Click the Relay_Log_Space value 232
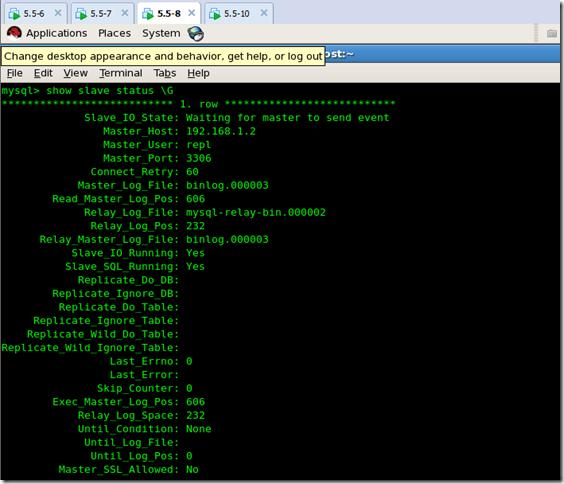This screenshot has width=564, height=484. coord(195,415)
